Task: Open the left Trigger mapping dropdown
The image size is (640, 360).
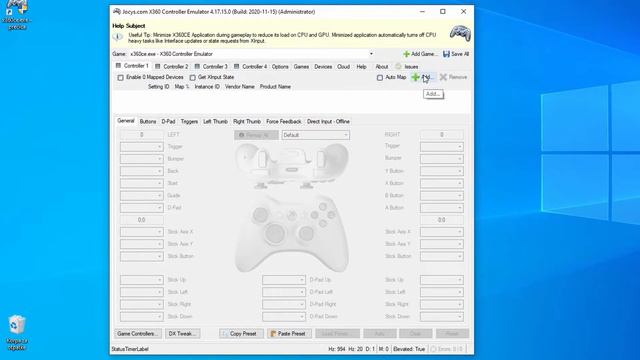Action: (x=142, y=147)
